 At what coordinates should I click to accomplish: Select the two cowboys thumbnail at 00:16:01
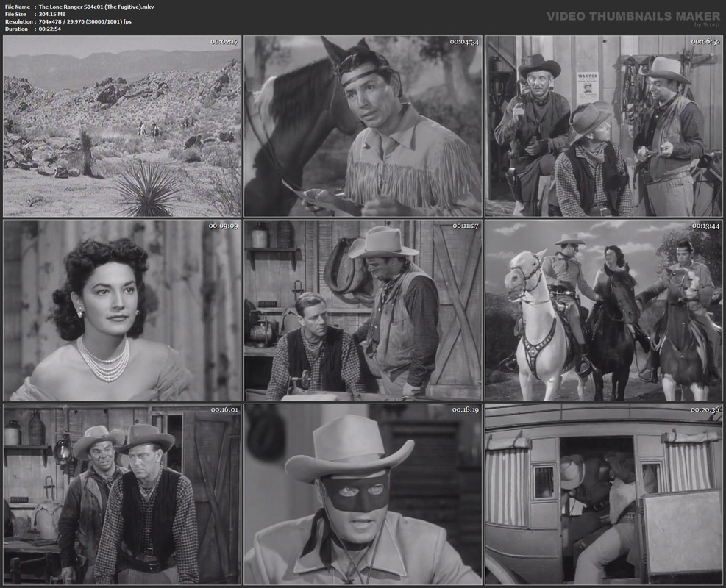click(122, 494)
